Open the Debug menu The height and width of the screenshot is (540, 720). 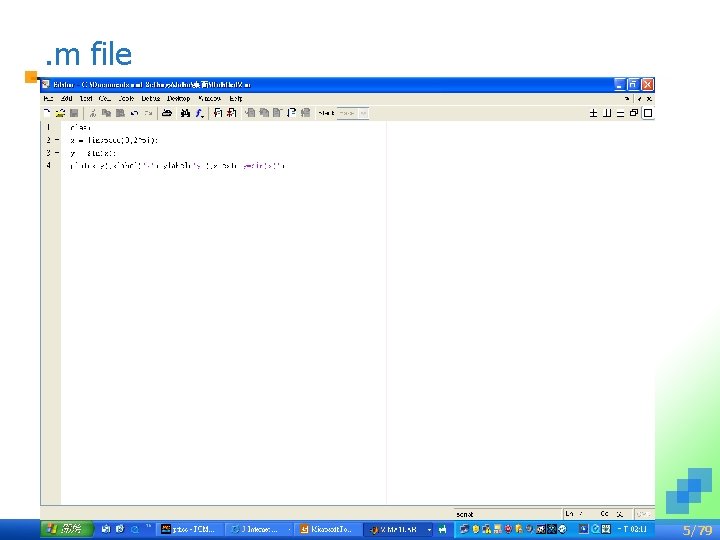[x=151, y=99]
